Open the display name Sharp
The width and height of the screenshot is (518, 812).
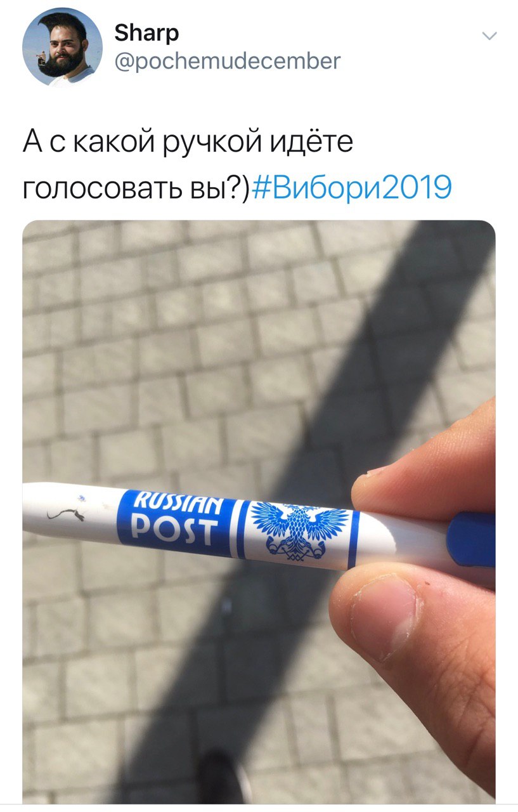pos(146,32)
